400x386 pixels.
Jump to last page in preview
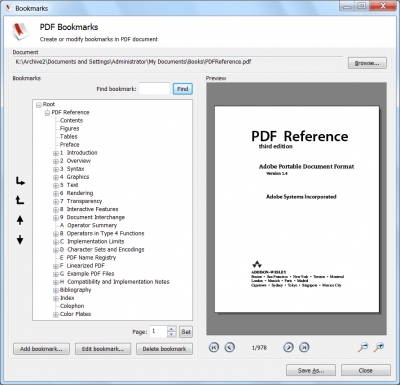click(x=304, y=347)
